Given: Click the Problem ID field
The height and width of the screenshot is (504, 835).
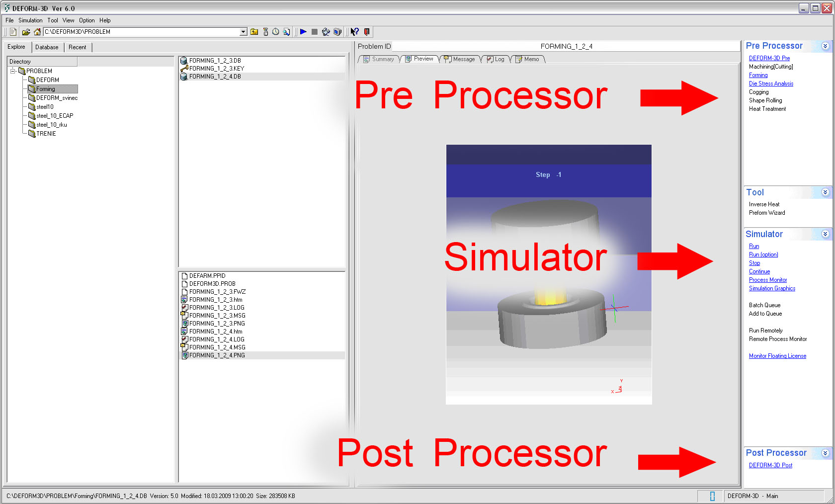Looking at the screenshot, I should point(566,46).
